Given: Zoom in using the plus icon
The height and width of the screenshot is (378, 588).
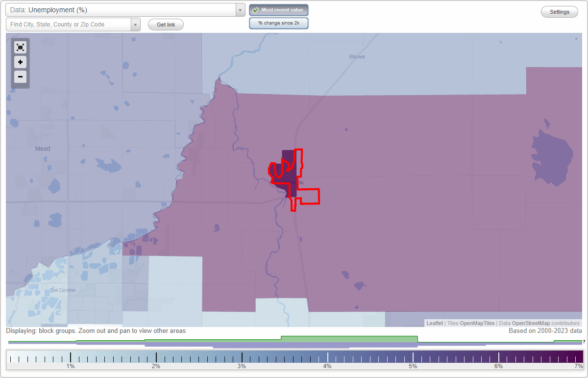Looking at the screenshot, I should [20, 62].
